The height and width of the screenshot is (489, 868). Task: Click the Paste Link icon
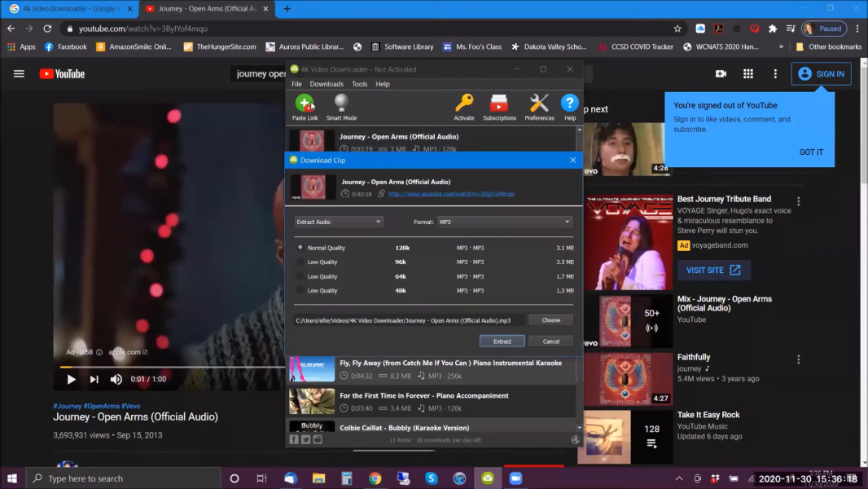305,104
